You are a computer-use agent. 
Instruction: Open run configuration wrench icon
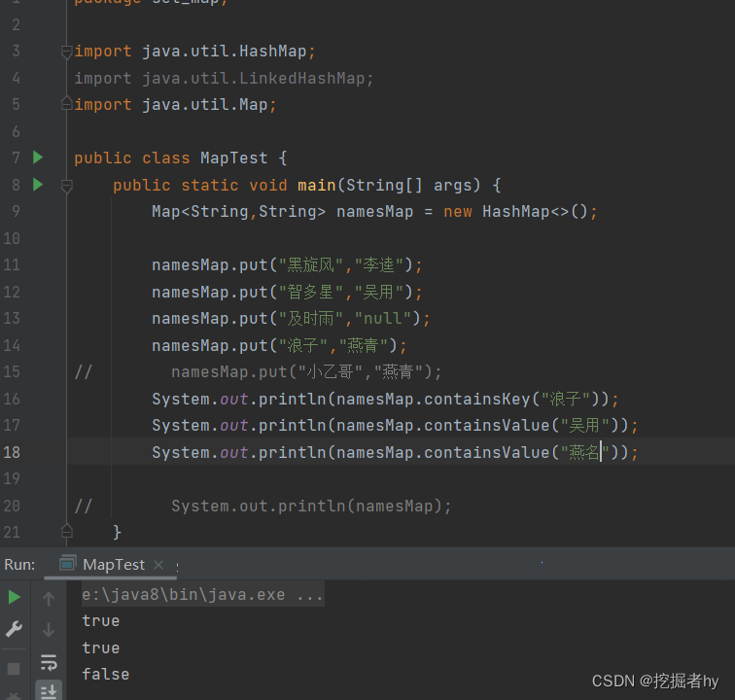coord(14,629)
